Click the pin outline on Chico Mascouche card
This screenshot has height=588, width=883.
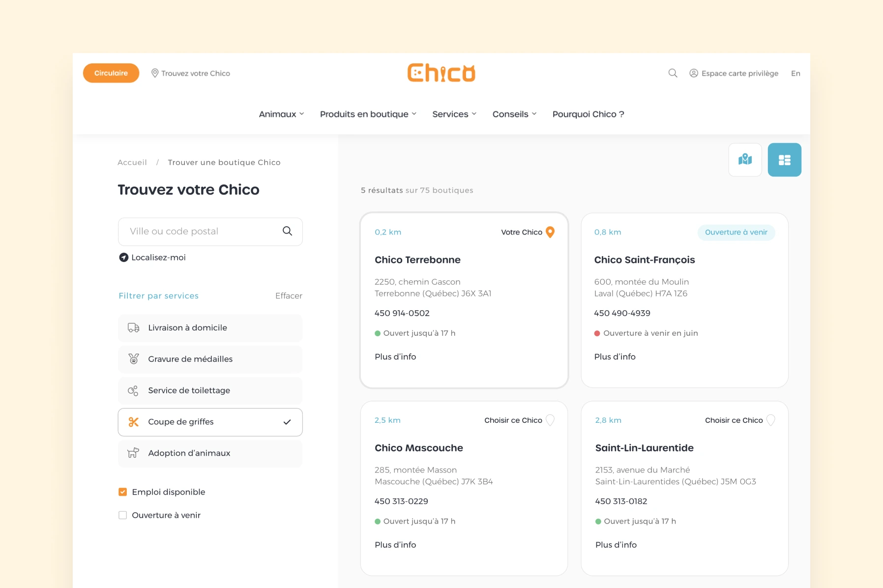(550, 420)
